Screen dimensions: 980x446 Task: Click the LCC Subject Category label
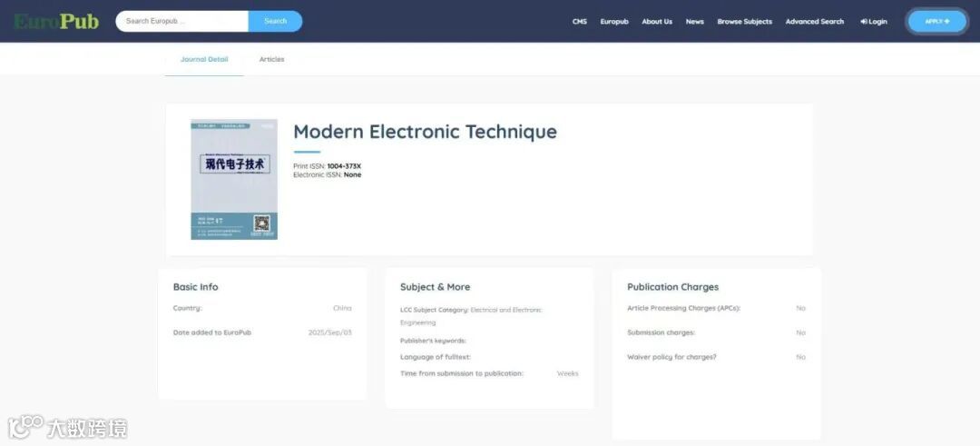(435, 310)
